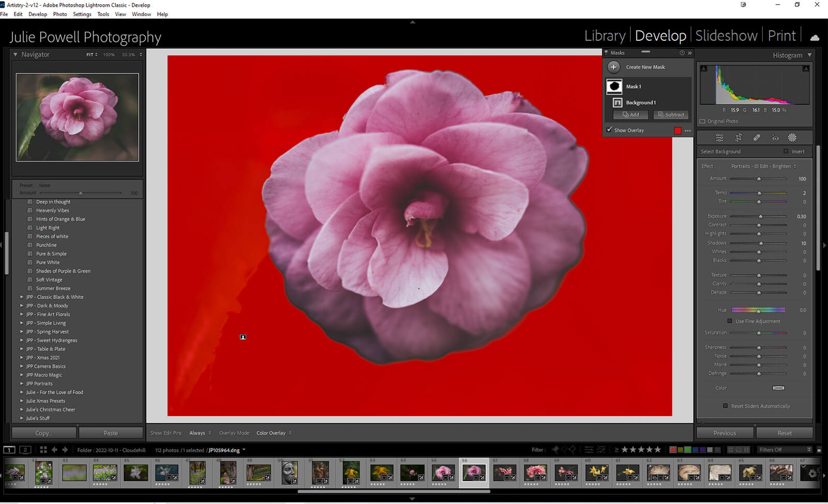Click the Create New Mask plus icon

(614, 67)
